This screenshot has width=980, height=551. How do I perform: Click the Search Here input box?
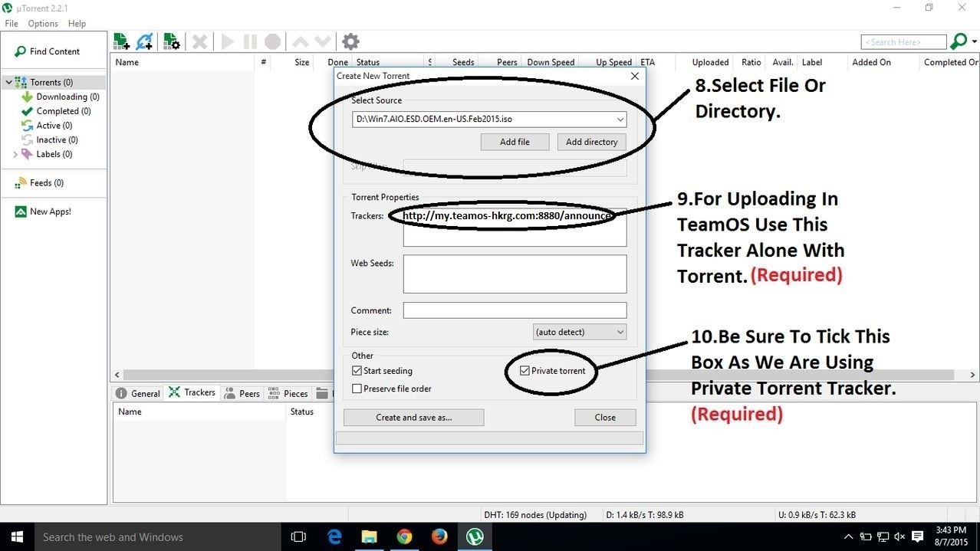[x=903, y=42]
